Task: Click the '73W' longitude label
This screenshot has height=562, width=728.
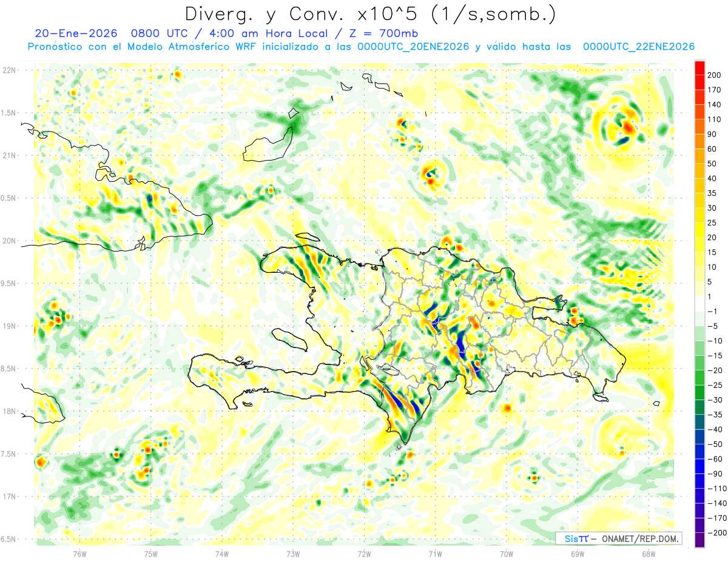Action: click(x=293, y=553)
